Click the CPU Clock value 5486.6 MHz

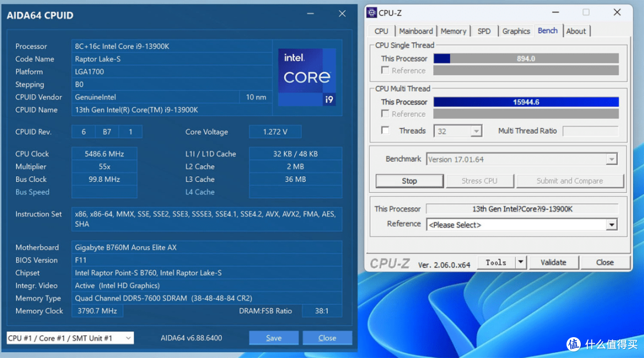(104, 154)
